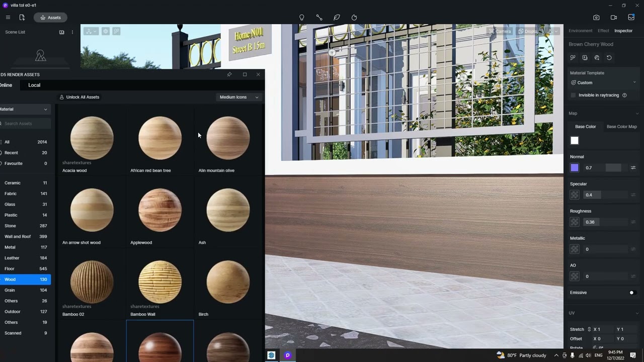
Task: Select the Fabric material category
Action: click(25, 194)
